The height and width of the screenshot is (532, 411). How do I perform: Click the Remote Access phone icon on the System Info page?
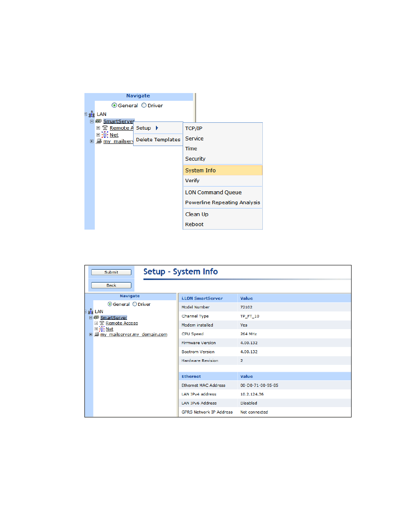click(x=102, y=323)
